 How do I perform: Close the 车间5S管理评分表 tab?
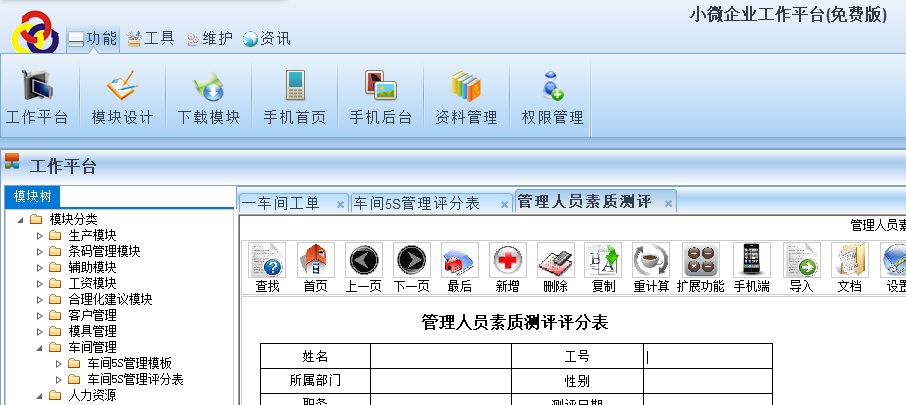coord(504,205)
